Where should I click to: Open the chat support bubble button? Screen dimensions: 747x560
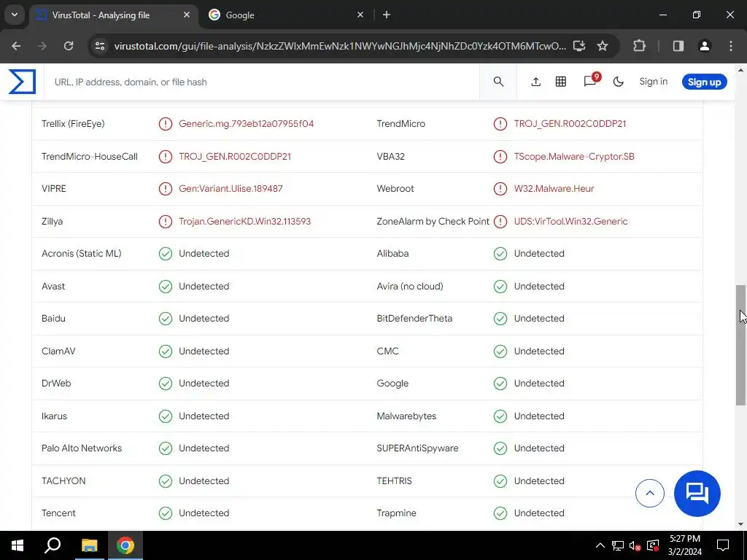697,494
